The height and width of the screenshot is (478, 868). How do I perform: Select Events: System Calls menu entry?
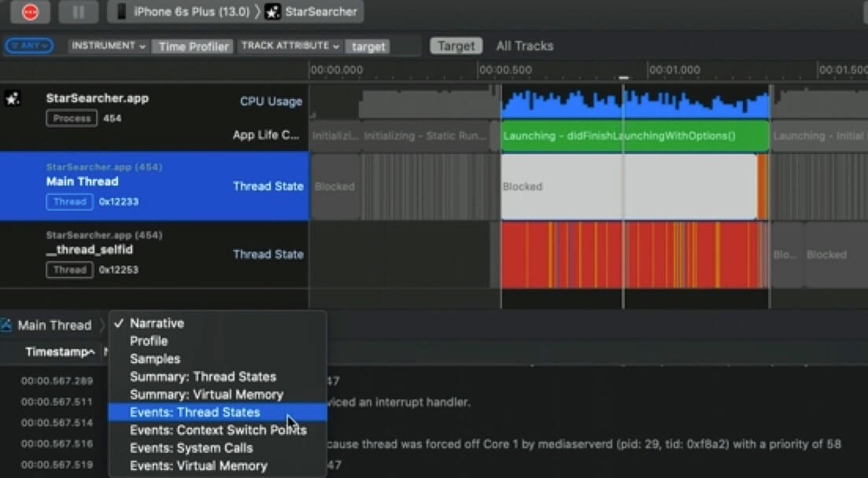pos(193,448)
